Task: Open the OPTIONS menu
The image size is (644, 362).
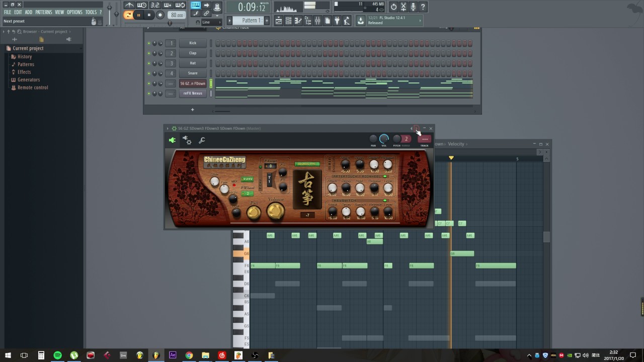Action: [74, 12]
